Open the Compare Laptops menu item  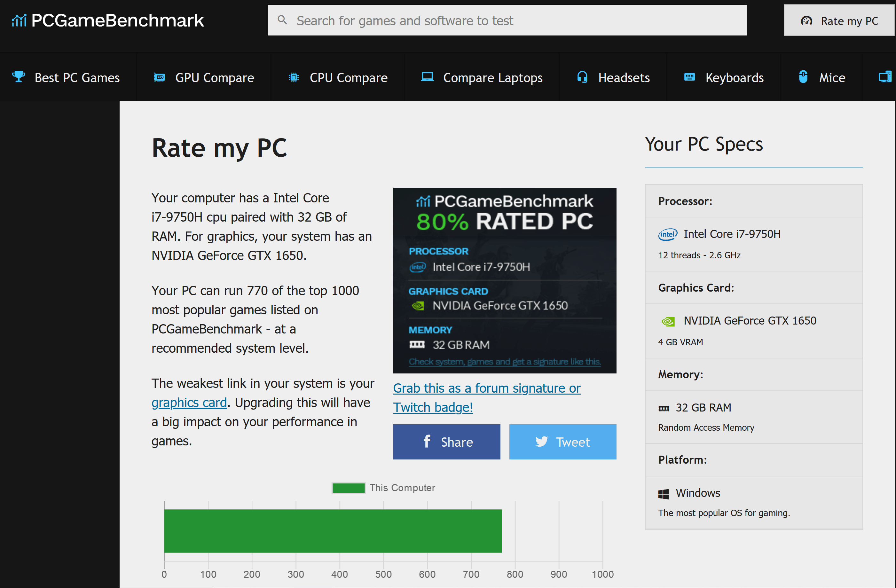point(492,78)
